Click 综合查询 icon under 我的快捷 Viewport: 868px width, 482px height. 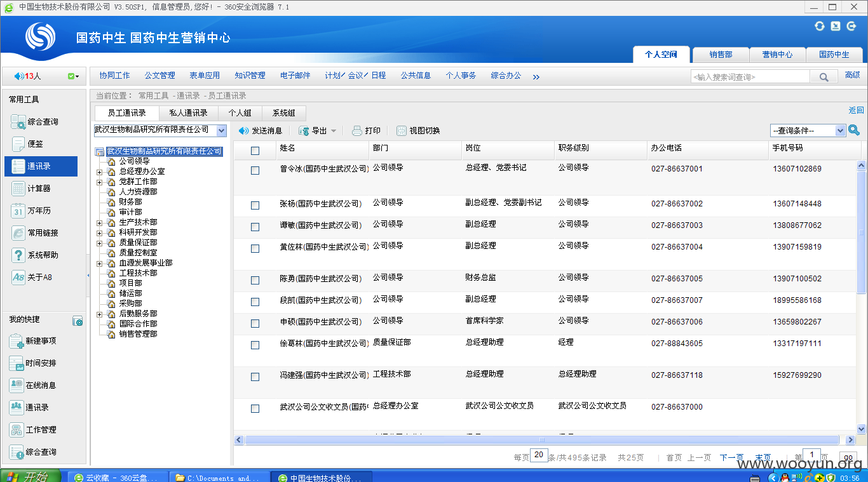click(x=17, y=452)
